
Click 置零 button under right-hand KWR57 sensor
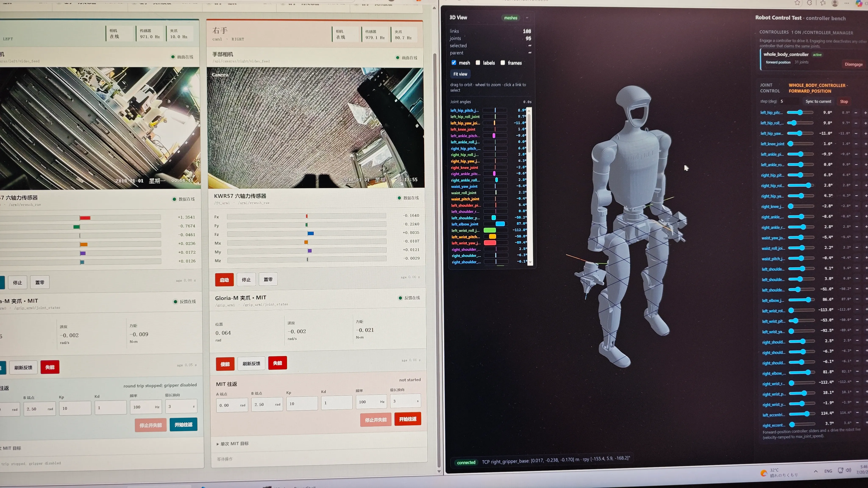click(268, 279)
